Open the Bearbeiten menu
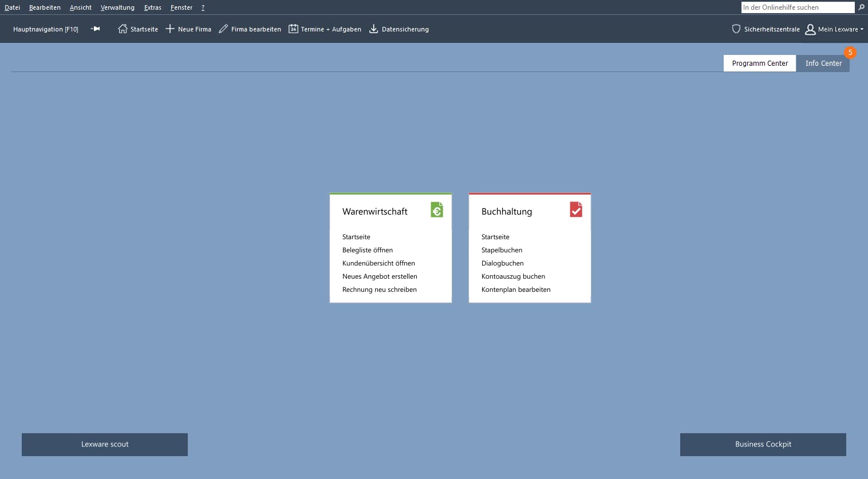This screenshot has height=479, width=868. point(45,7)
